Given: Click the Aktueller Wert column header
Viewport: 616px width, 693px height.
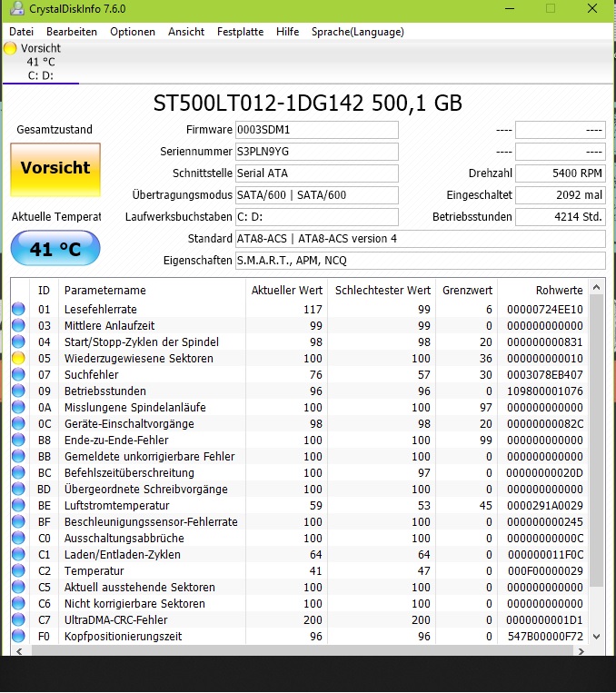Looking at the screenshot, I should coord(286,291).
